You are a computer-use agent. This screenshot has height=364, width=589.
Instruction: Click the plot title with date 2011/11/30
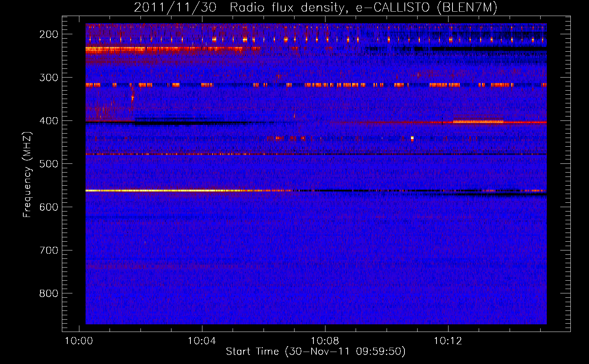pyautogui.click(x=316, y=8)
